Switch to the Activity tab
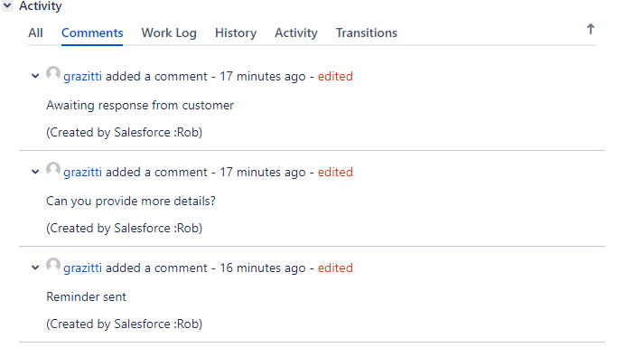This screenshot has width=644, height=357. [x=296, y=33]
